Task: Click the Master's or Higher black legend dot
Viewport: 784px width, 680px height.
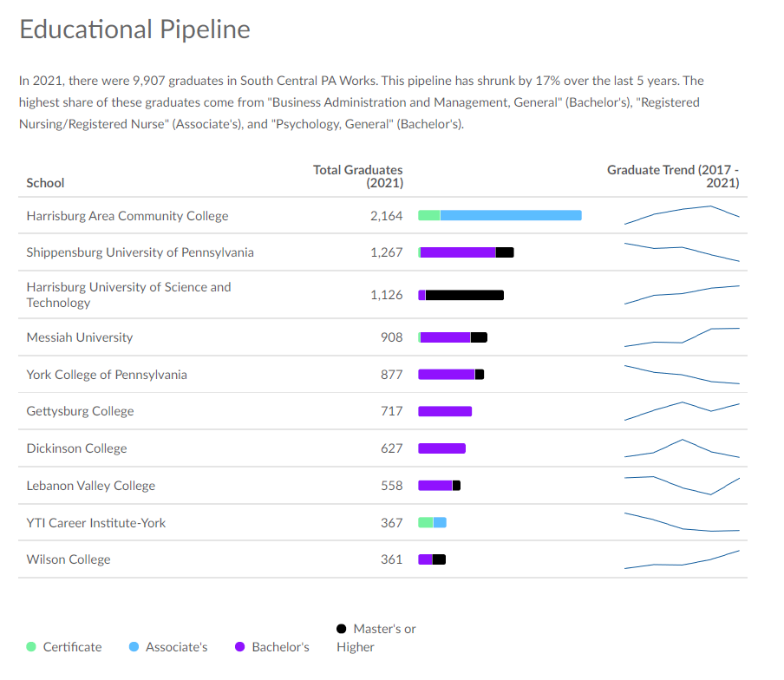Action: [x=342, y=629]
